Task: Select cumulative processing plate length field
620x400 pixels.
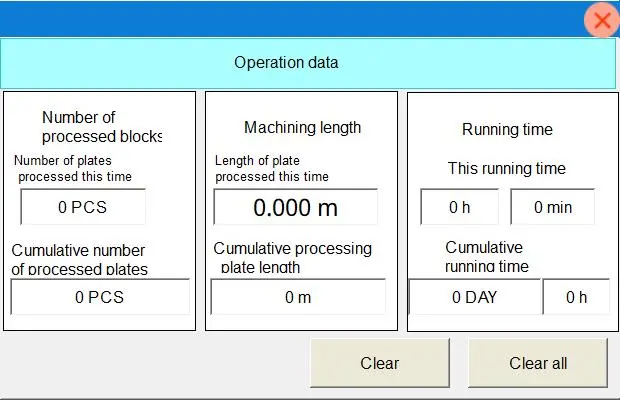Action: tap(298, 297)
